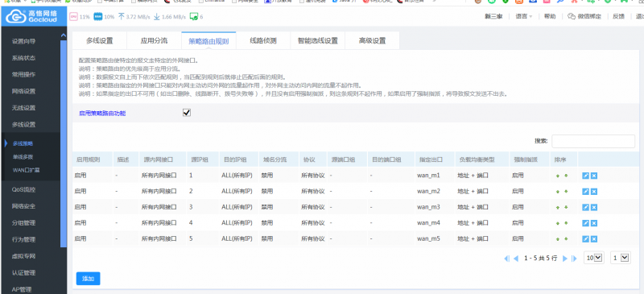The width and height of the screenshot is (644, 294).
Task: Click the sidebar vertical scrollbar
Action: pyautogui.click(x=64, y=144)
